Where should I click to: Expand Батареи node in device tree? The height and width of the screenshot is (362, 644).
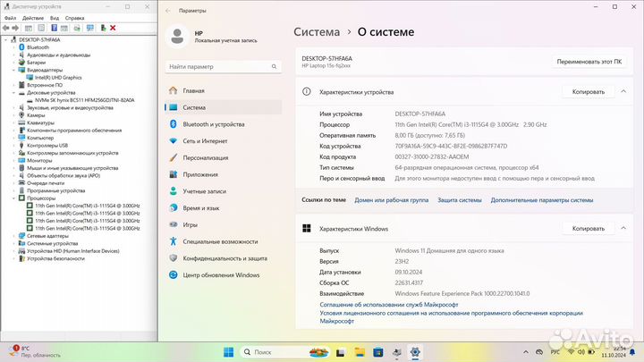click(x=13, y=63)
